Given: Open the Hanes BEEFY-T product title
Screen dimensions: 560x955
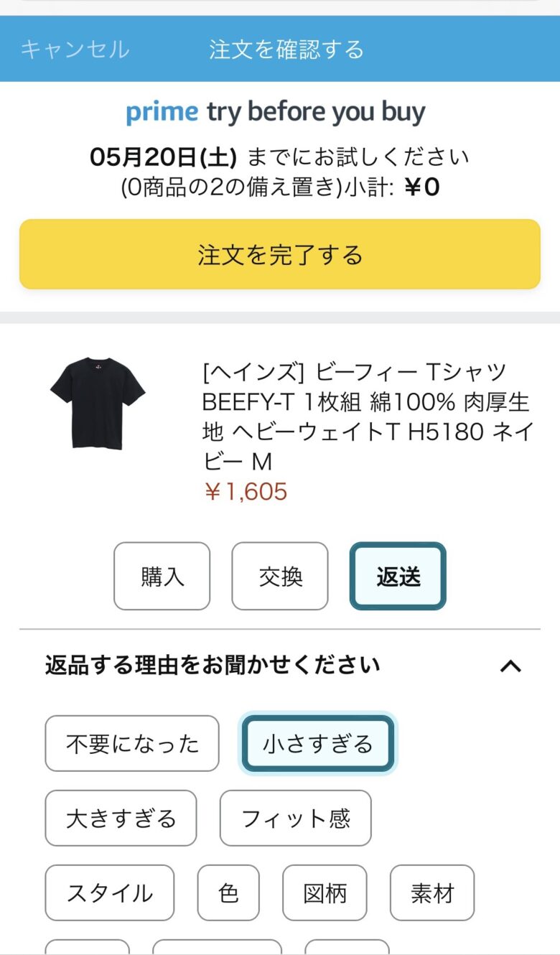Looking at the screenshot, I should pos(366,416).
